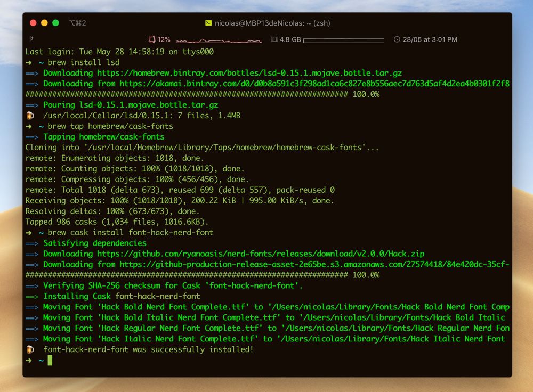This screenshot has height=392, width=533.
Task: Open the github.com nerd-fonts Hack.zip URL
Action: 261,254
